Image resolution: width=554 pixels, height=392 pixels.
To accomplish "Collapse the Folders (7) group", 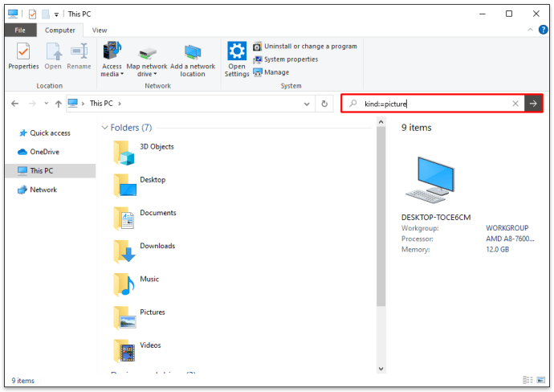I will pos(104,128).
